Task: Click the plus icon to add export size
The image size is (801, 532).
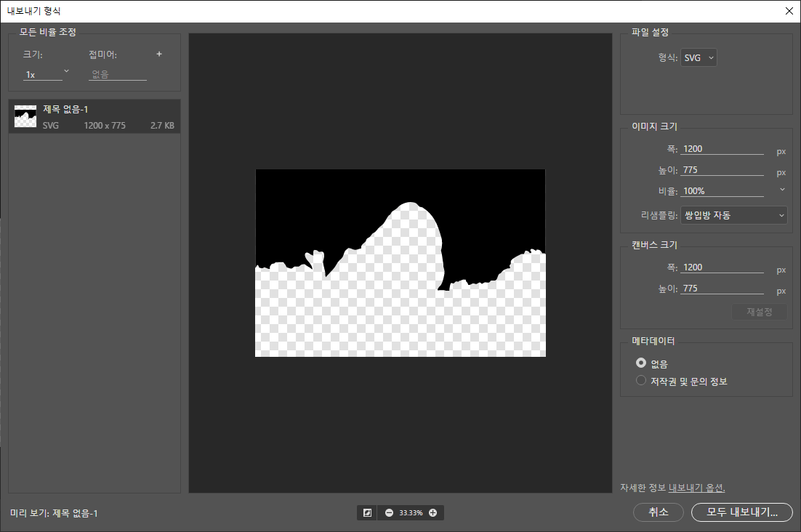Action: (159, 54)
